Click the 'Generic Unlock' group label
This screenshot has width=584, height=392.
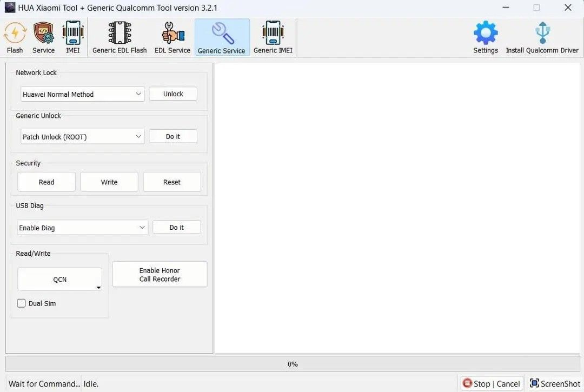[x=38, y=115]
